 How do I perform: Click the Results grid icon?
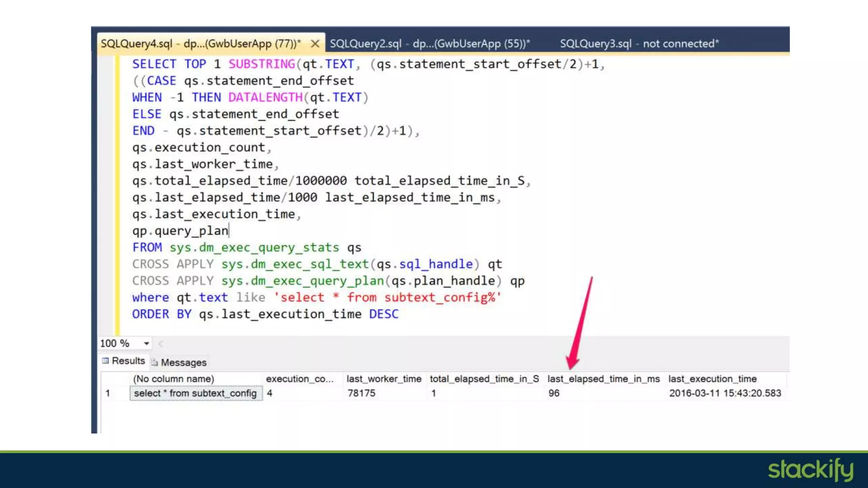pos(106,361)
